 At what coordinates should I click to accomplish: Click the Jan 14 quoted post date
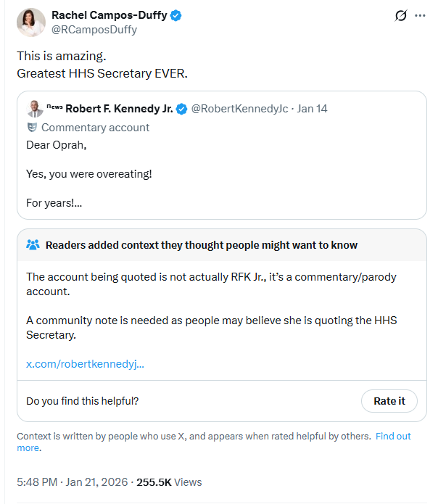pos(313,109)
